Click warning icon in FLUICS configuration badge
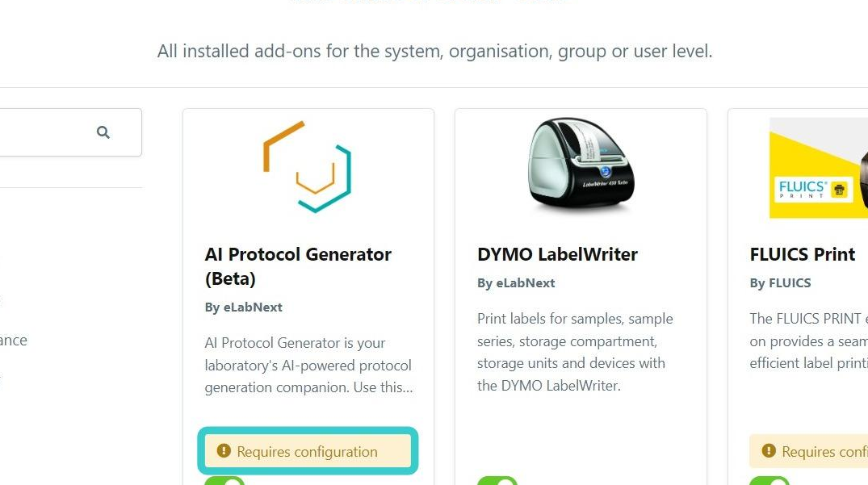Viewport: 868px width, 485px height. [769, 451]
